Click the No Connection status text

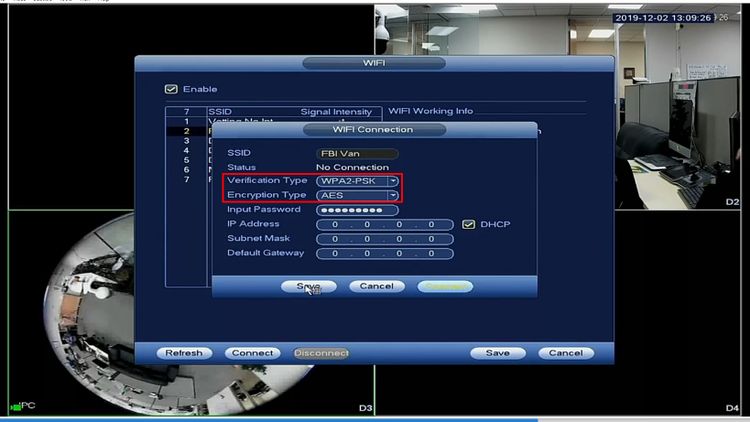point(353,167)
